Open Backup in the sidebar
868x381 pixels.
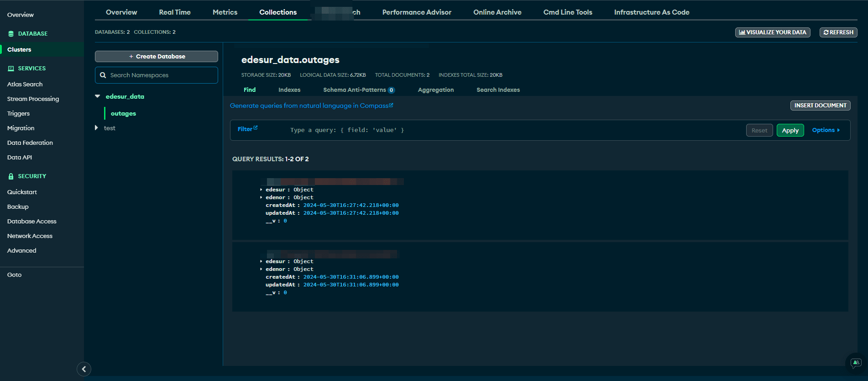click(x=18, y=207)
